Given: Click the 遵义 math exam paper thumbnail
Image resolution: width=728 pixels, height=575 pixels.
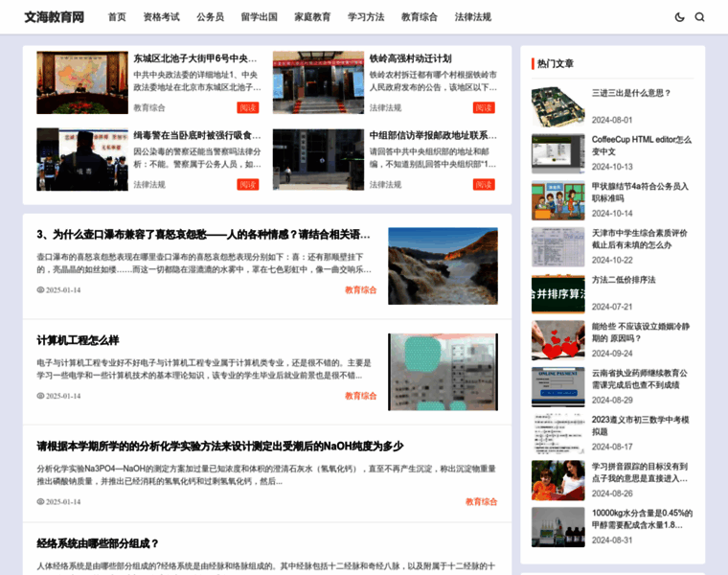Looking at the screenshot, I should point(558,434).
